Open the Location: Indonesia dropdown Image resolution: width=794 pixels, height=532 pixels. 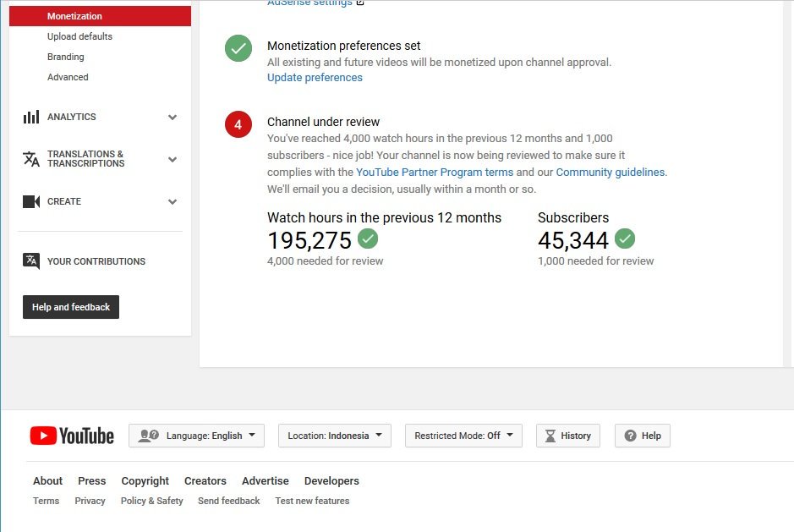click(x=335, y=436)
